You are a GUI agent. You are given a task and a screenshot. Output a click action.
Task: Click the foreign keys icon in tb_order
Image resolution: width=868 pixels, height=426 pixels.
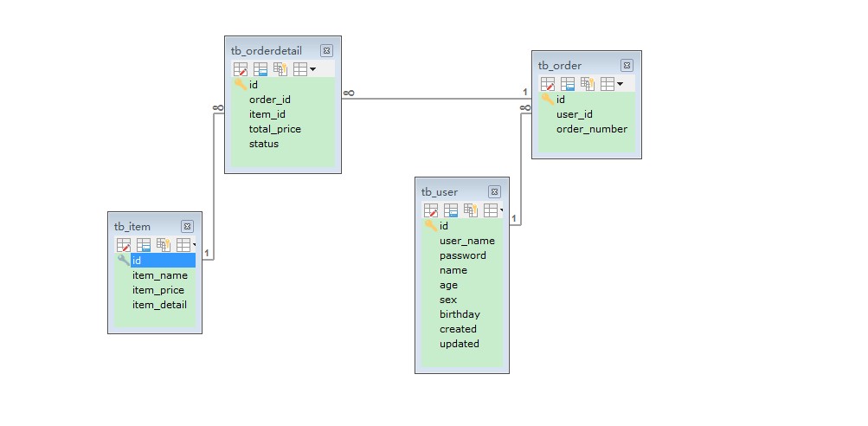pos(588,84)
